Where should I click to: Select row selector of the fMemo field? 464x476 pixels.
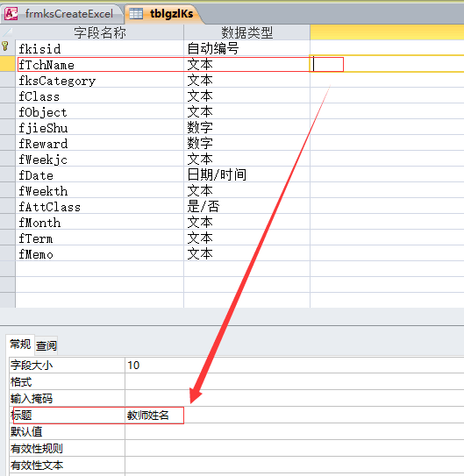point(8,253)
